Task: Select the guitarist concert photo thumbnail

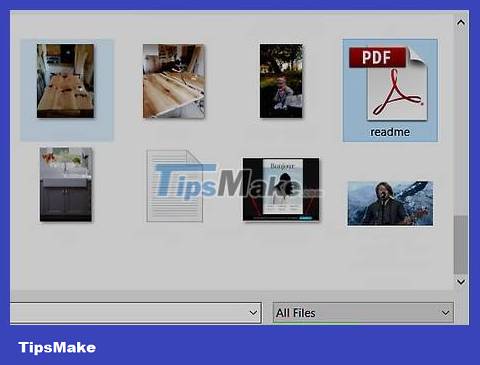Action: click(390, 204)
